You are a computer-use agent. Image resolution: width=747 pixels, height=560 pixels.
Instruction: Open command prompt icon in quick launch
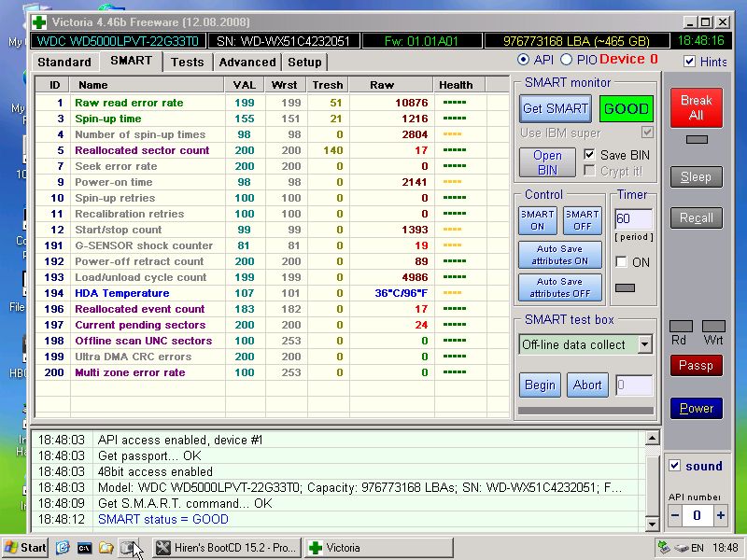84,548
